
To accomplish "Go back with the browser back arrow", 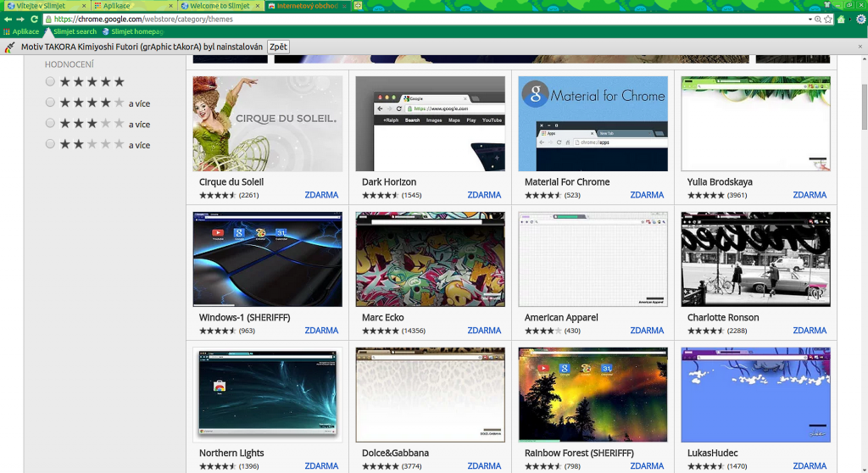I will [8, 19].
